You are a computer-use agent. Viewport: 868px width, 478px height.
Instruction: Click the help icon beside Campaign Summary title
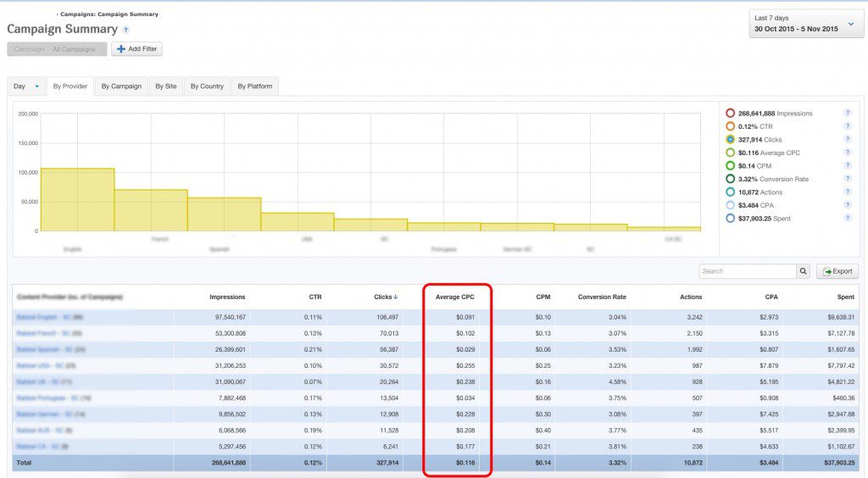[125, 30]
